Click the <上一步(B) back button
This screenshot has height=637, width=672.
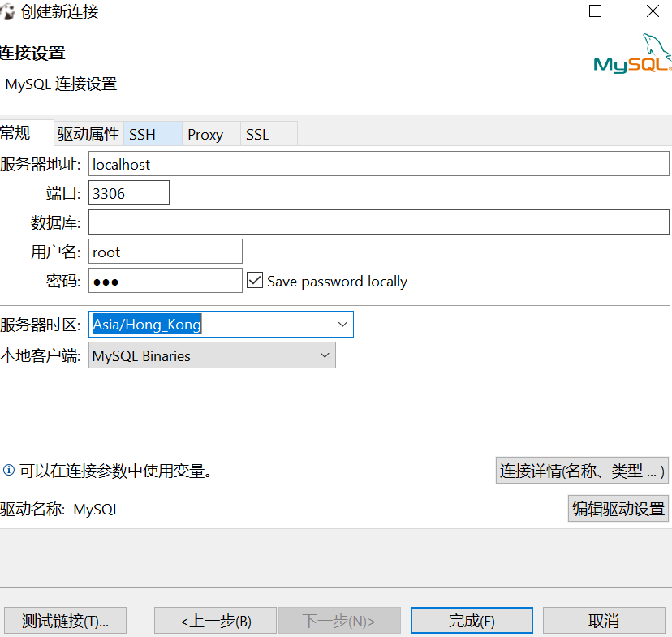point(215,620)
